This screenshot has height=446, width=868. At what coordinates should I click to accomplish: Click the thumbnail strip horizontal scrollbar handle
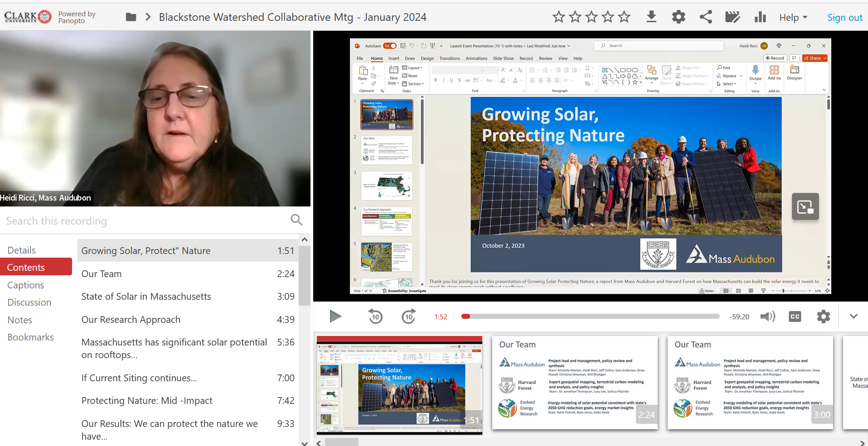tap(341, 442)
